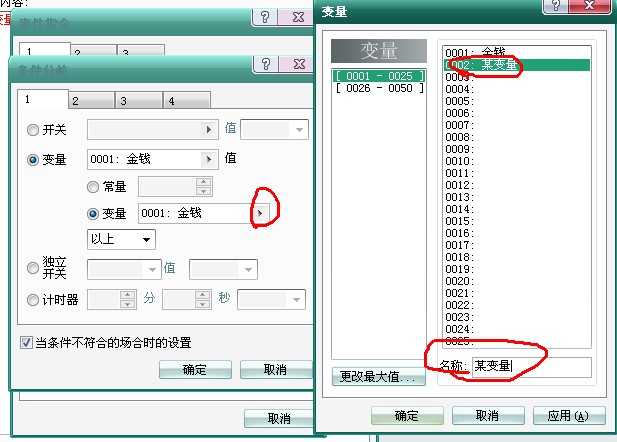The width and height of the screenshot is (617, 442).
Task: Switch to tab 2 in 事件指令 window
Action: pyautogui.click(x=94, y=50)
